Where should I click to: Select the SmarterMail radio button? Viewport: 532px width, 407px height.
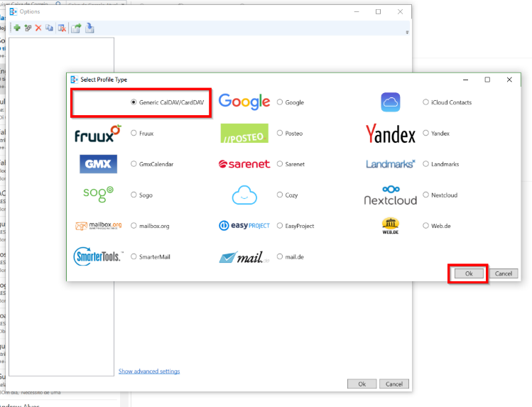134,256
